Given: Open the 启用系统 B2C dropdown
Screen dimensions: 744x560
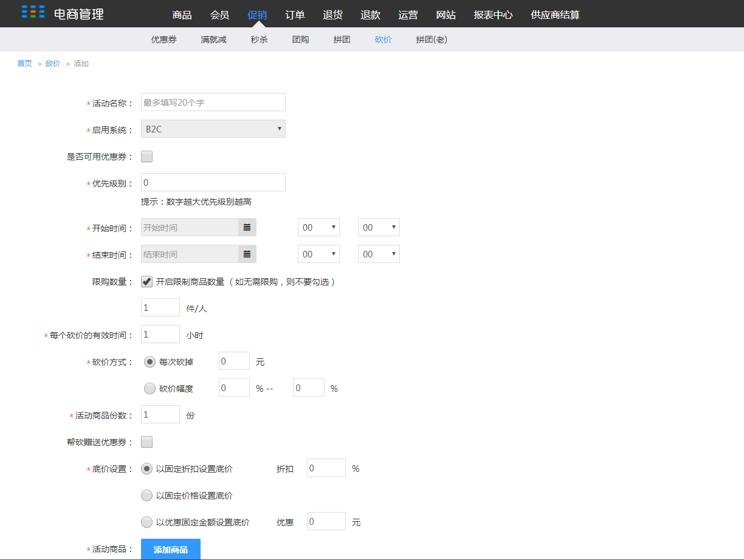Looking at the screenshot, I should pos(213,129).
